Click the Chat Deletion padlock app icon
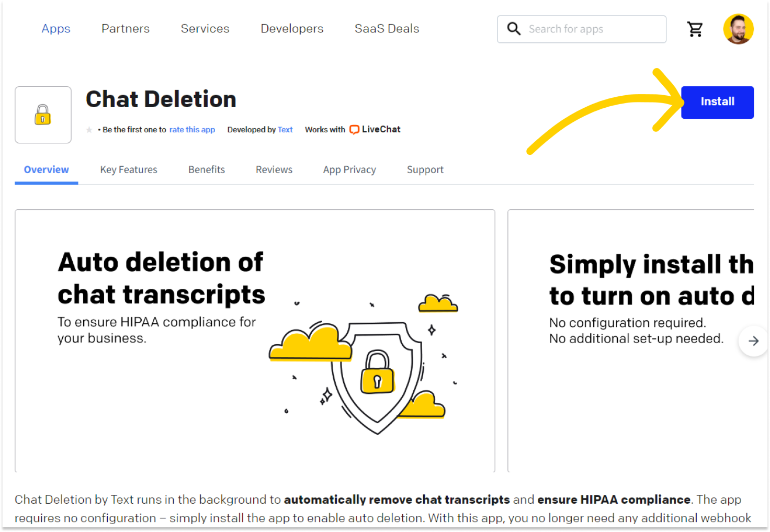Viewport: 770px width, 532px height. (43, 115)
